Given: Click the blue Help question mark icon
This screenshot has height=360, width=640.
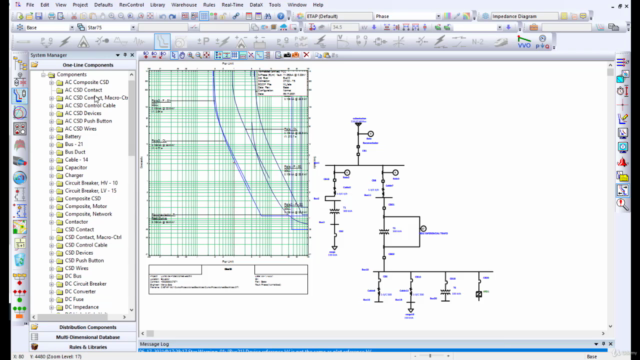Looking at the screenshot, I should pyautogui.click(x=281, y=16).
